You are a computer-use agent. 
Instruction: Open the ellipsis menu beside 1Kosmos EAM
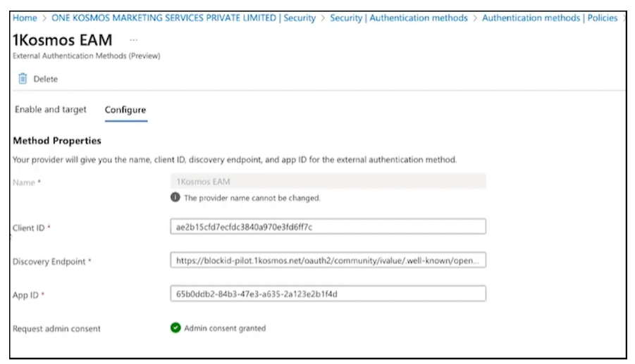pyautogui.click(x=134, y=41)
